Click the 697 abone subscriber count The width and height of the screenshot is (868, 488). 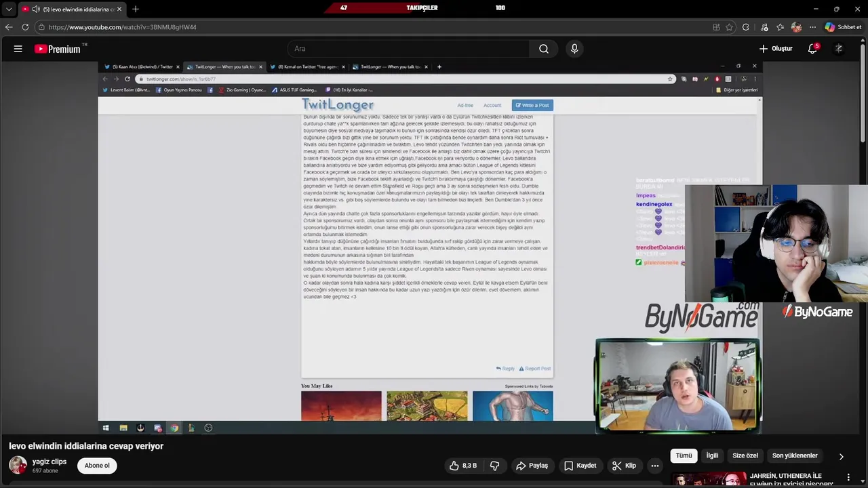point(45,471)
